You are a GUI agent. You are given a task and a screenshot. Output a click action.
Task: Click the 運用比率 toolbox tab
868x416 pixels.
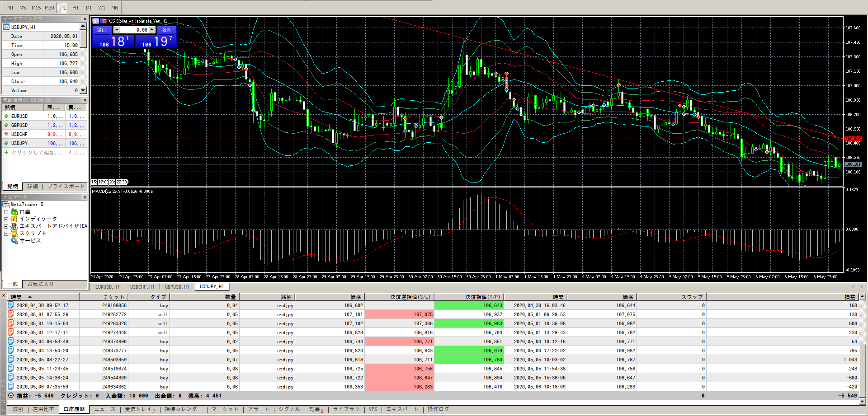[43, 409]
